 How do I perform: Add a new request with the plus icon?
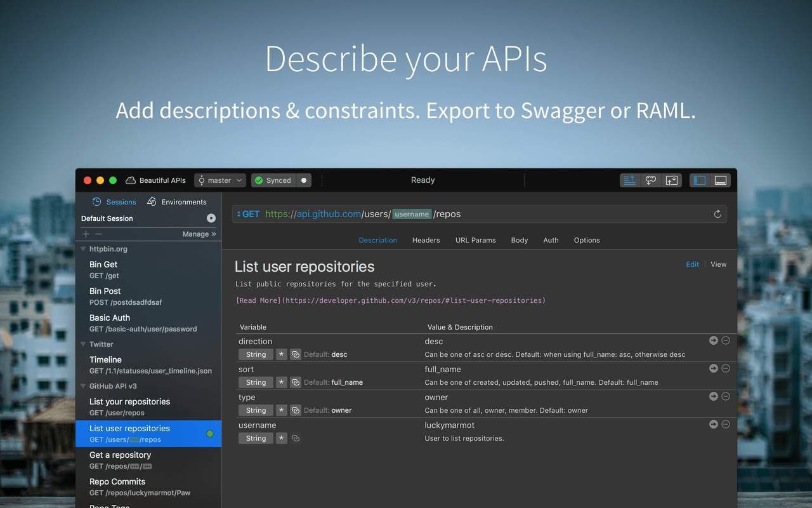click(x=86, y=234)
